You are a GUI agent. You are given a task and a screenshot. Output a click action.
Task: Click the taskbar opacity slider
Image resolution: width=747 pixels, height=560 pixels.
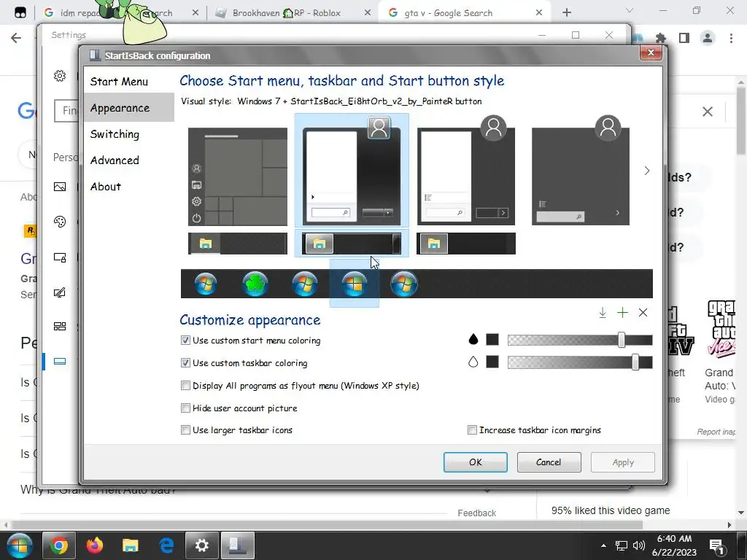[580, 362]
